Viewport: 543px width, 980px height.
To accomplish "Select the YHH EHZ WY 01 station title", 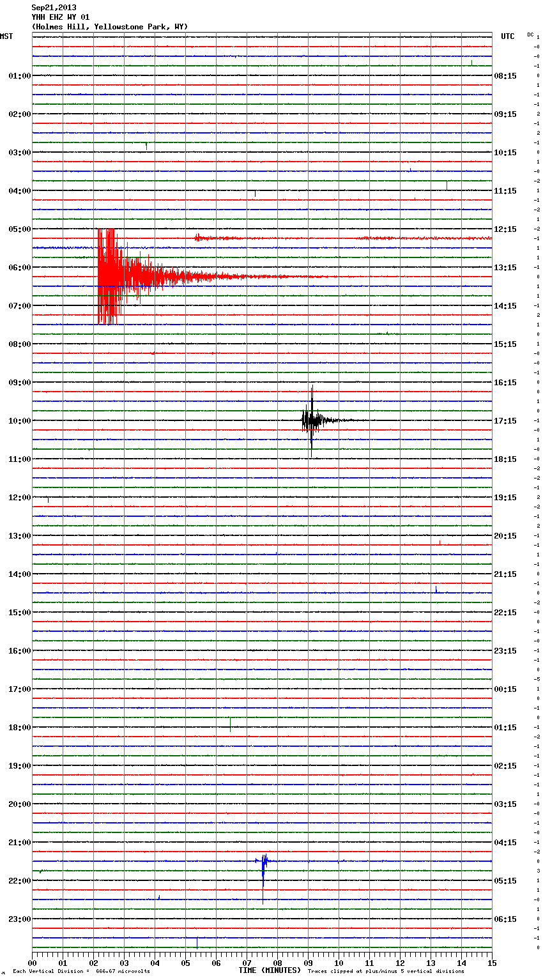I will [x=61, y=17].
